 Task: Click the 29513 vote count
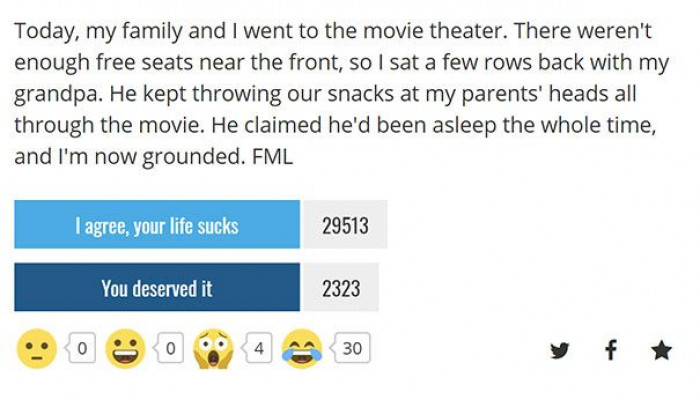point(346,225)
